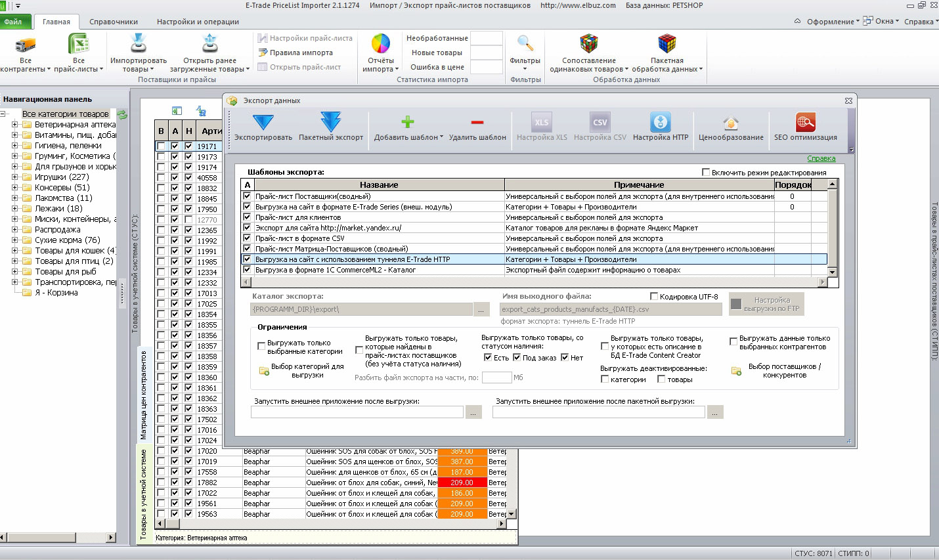
Task: Open the Справка link in export dialog
Action: (821, 158)
